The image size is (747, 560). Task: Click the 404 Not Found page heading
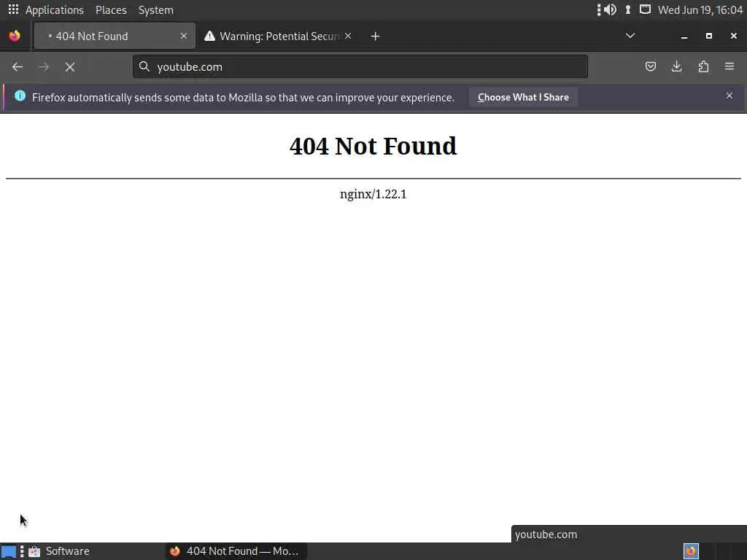tap(373, 146)
